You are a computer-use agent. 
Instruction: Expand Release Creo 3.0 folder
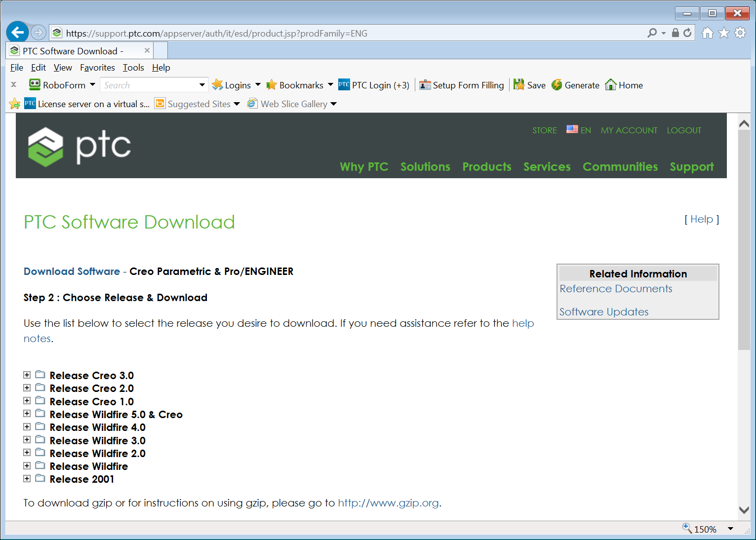(27, 375)
